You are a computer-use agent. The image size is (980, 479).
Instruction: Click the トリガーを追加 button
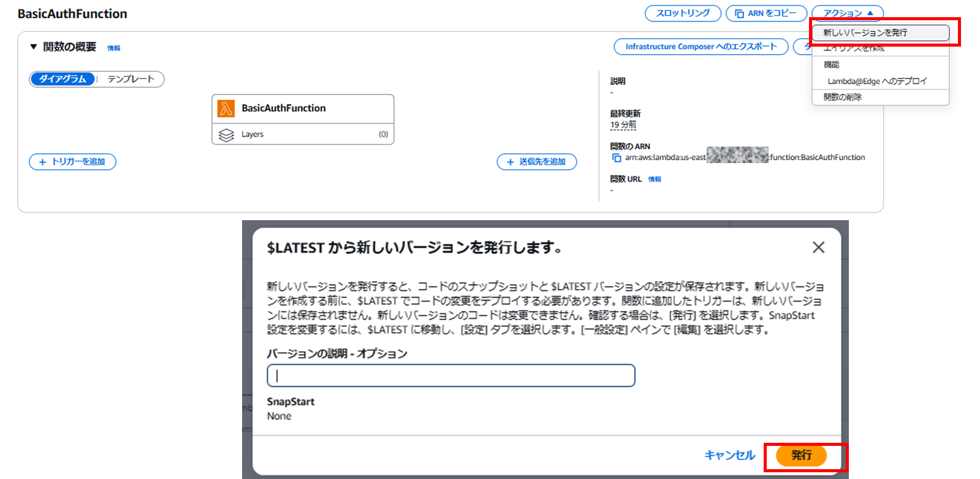(72, 162)
